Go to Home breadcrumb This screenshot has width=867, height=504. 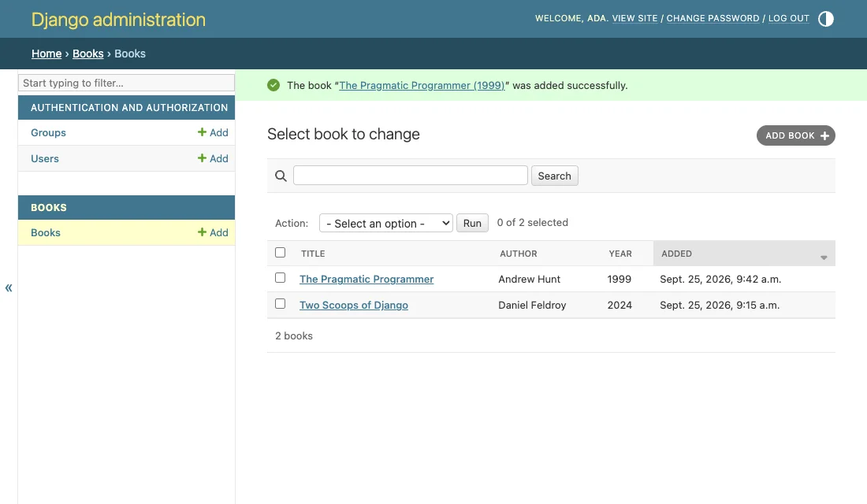[47, 54]
